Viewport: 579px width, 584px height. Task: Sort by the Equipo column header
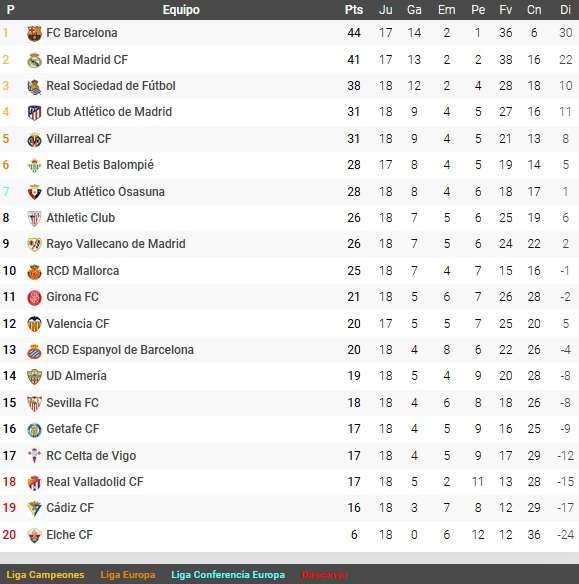[181, 10]
